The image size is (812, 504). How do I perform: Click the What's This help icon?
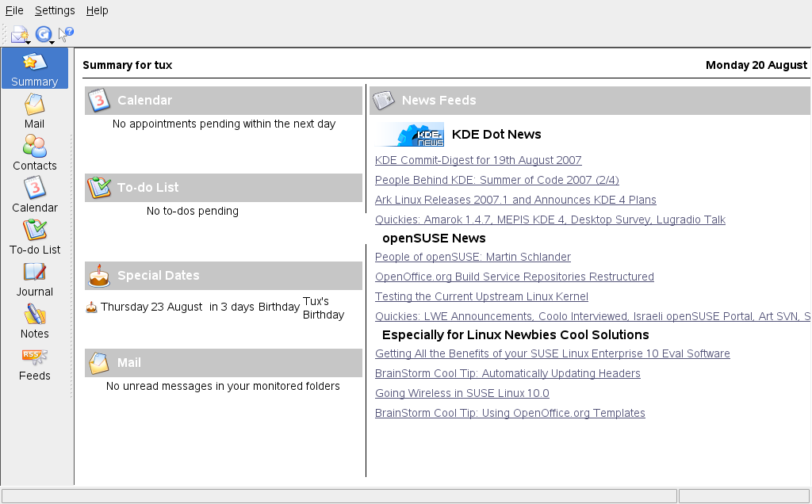(x=66, y=34)
